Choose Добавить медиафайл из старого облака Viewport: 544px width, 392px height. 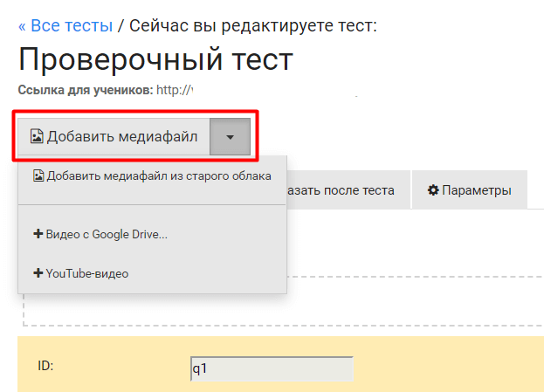[158, 175]
